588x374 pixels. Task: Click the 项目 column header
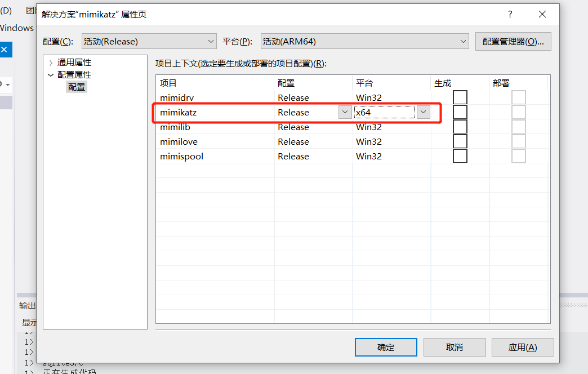[215, 83]
